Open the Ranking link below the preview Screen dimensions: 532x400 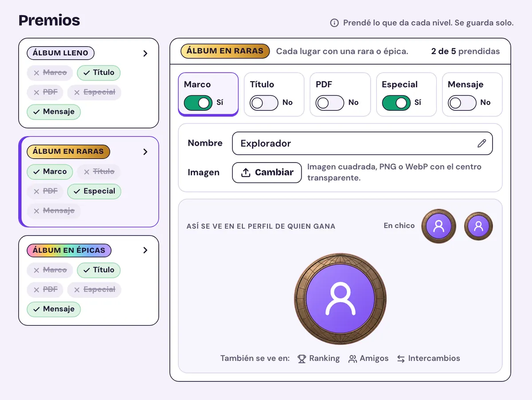point(319,359)
